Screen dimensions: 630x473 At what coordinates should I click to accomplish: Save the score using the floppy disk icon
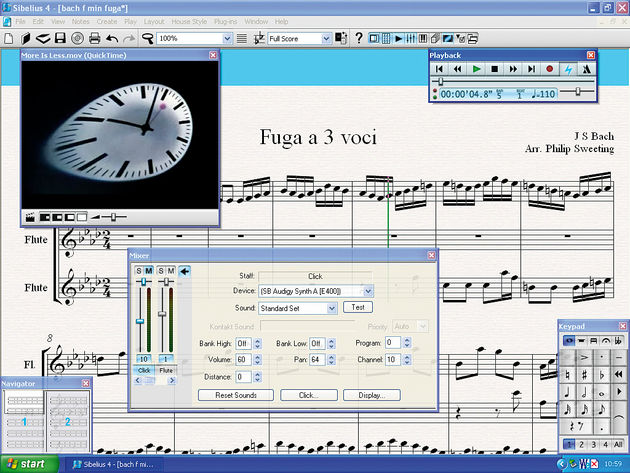60,39
